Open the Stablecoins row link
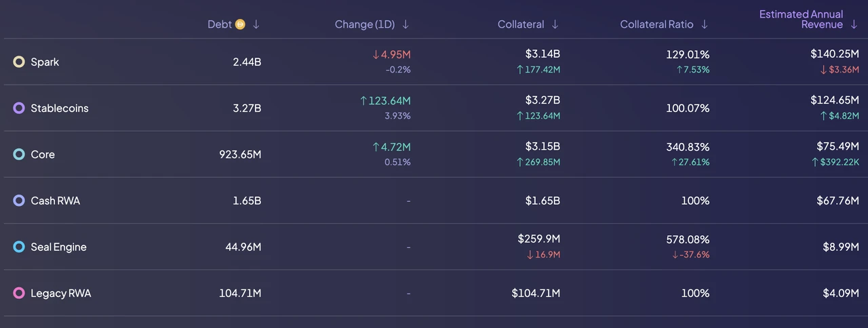The image size is (868, 328). pos(60,108)
